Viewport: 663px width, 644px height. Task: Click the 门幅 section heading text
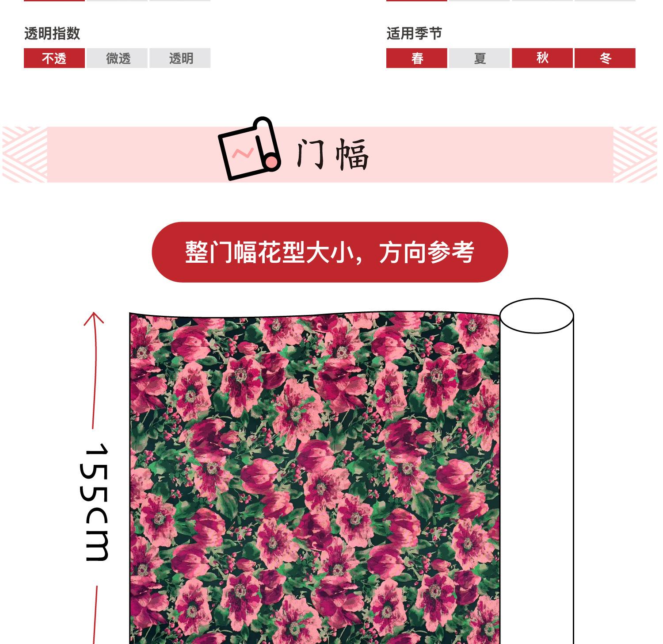[332, 154]
